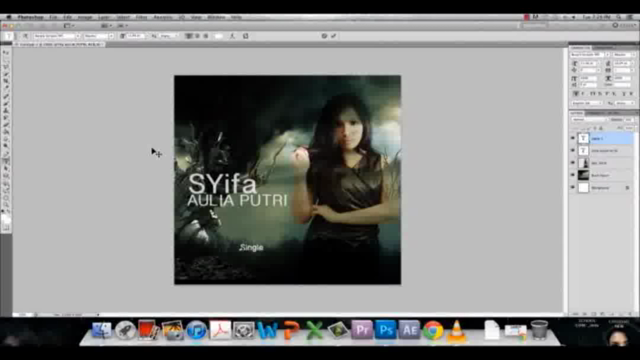Screen dimensions: 640x360
Task: Open the Screen Mode dropdown
Action: click(x=122, y=26)
